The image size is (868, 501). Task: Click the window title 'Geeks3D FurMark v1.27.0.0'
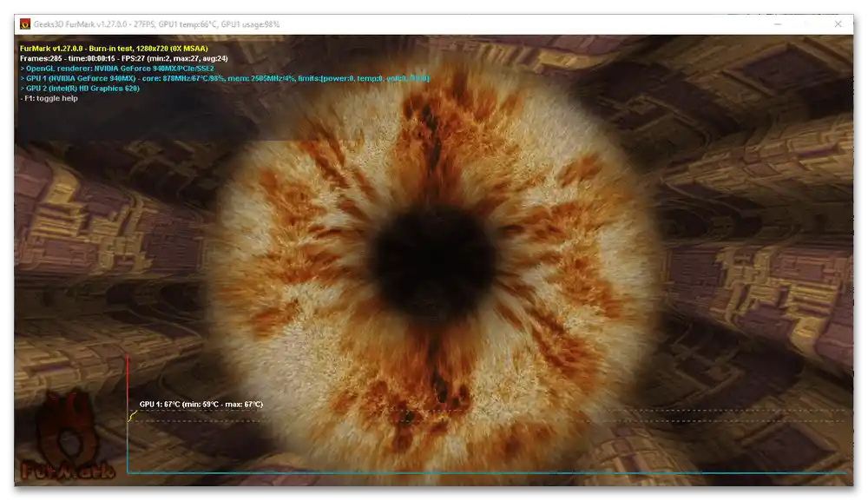point(156,24)
